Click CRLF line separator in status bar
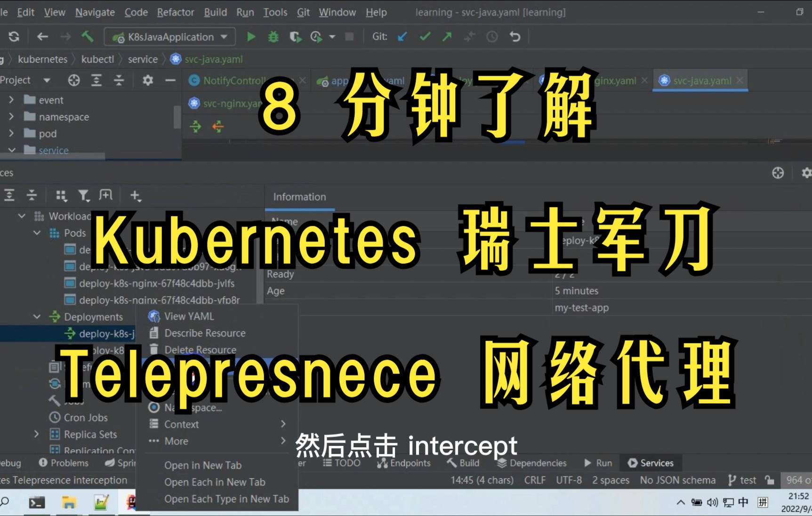The width and height of the screenshot is (812, 516). click(x=535, y=480)
